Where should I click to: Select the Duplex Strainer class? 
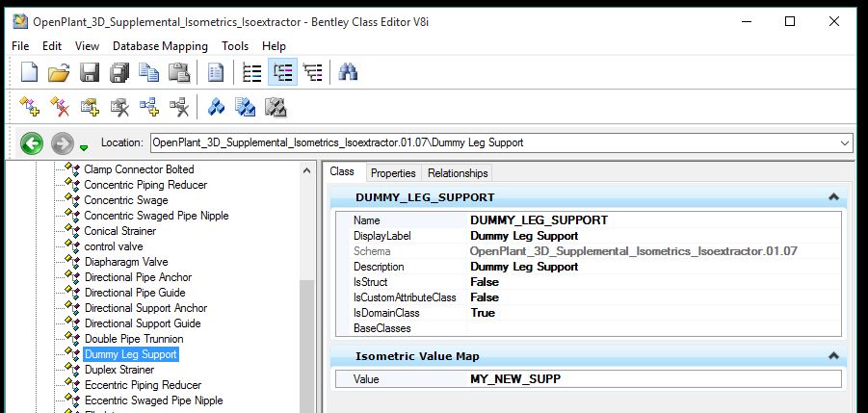119,370
